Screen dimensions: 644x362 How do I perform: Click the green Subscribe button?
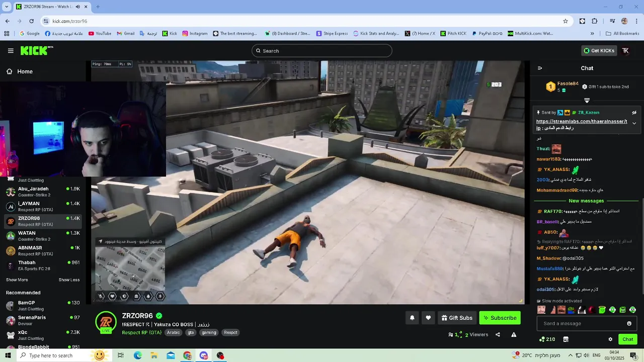click(x=500, y=318)
